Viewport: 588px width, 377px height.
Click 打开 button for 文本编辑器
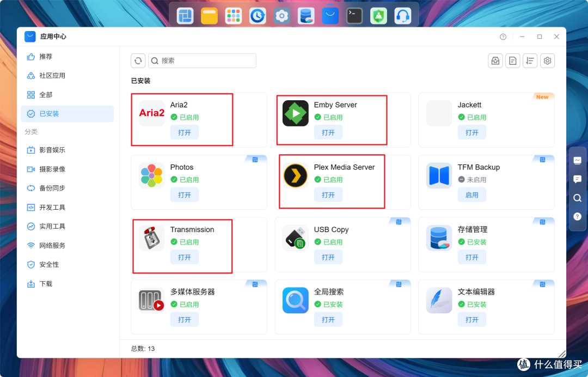point(471,320)
